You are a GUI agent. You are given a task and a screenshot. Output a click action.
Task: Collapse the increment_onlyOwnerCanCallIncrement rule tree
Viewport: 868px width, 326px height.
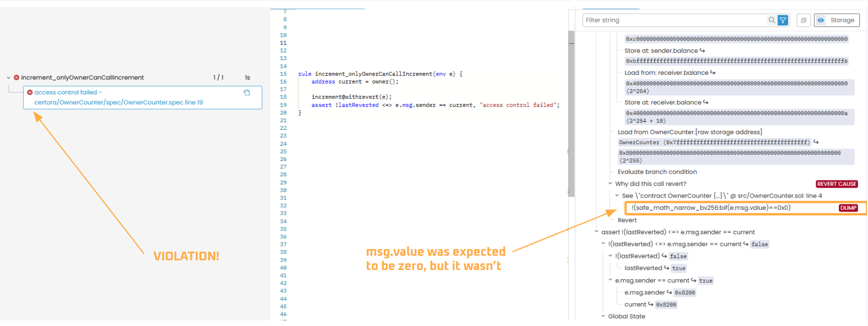pyautogui.click(x=9, y=78)
